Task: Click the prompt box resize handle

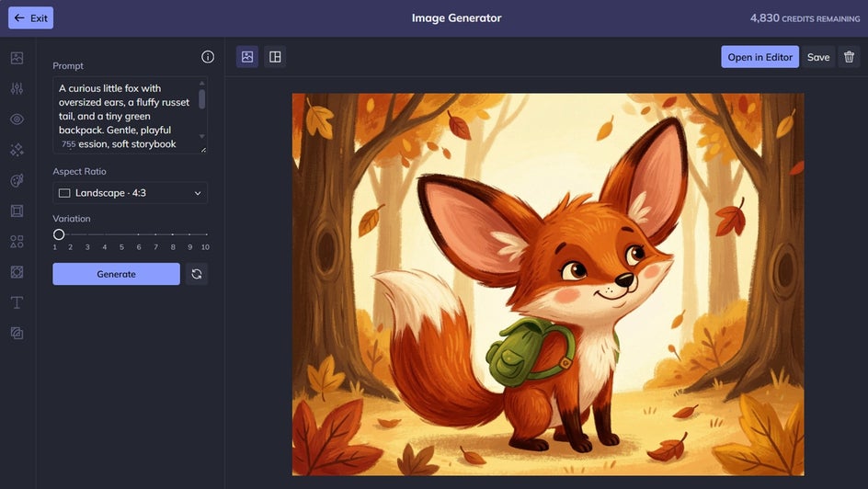Action: tap(203, 149)
